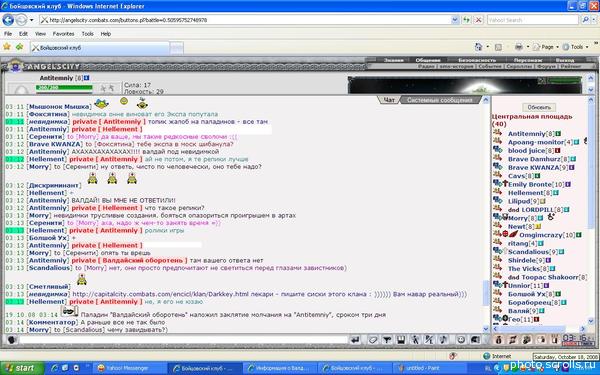The image size is (600, 375).
Task: Expand the browser Page menu dropdown
Action: 546,47
